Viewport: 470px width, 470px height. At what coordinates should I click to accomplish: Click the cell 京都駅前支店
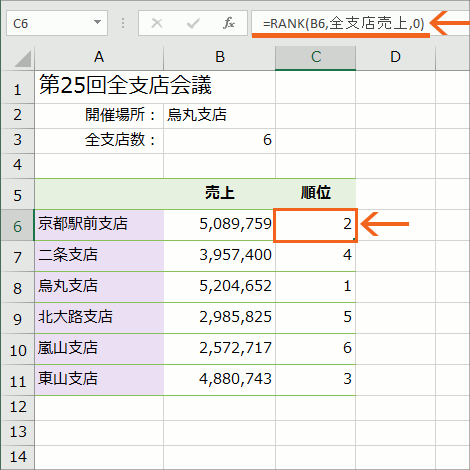[x=99, y=225]
